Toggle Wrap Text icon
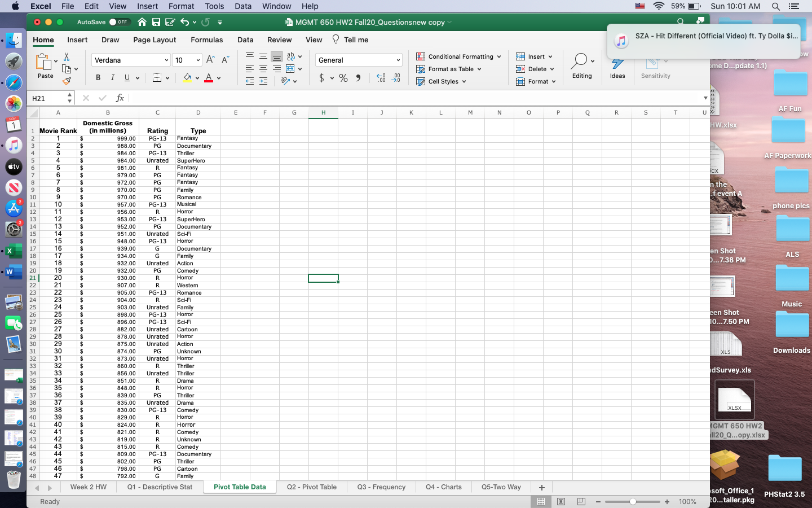812x508 pixels. point(291,56)
